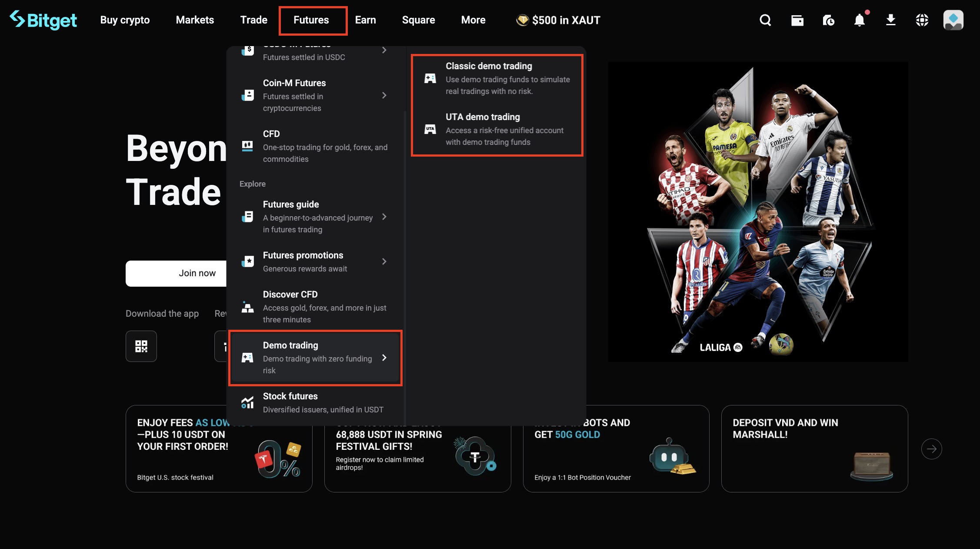Open the user profile avatar
Screen dimensions: 980x549
(x=953, y=20)
